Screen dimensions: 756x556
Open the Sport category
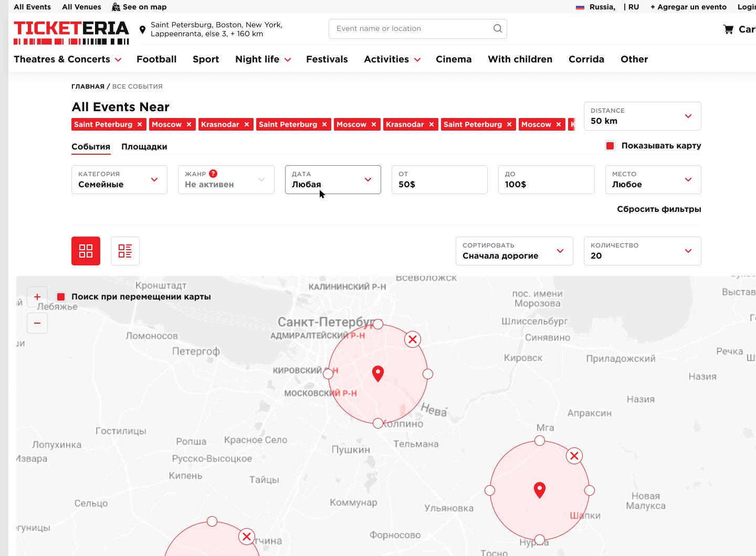206,59
